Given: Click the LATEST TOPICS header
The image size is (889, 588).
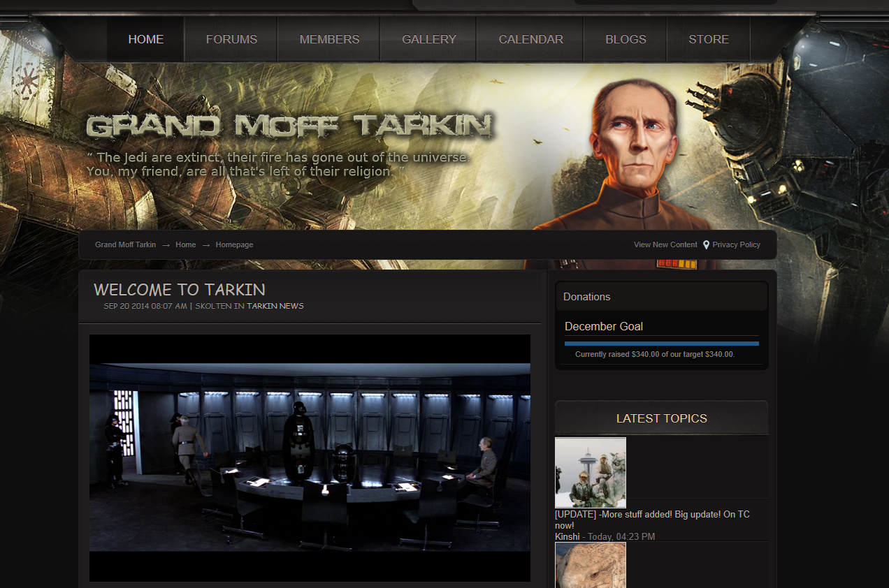Looking at the screenshot, I should pyautogui.click(x=662, y=418).
